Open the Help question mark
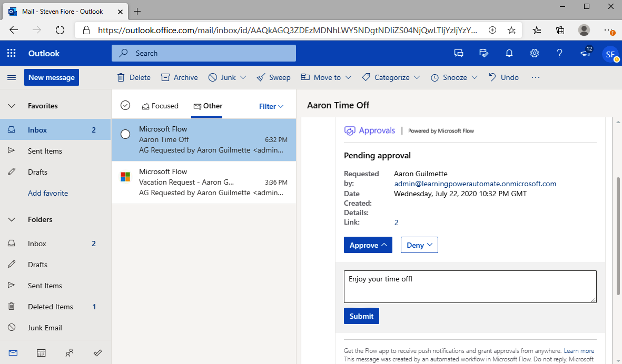Viewport: 622px width, 364px height. click(x=559, y=53)
